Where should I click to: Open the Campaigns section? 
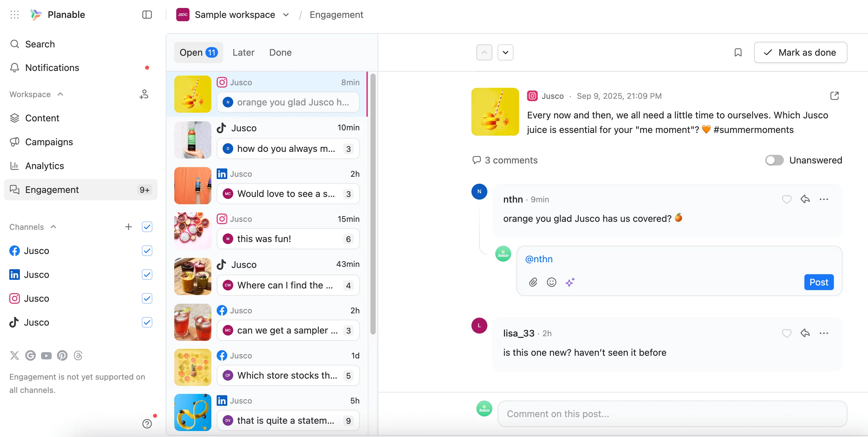point(49,142)
